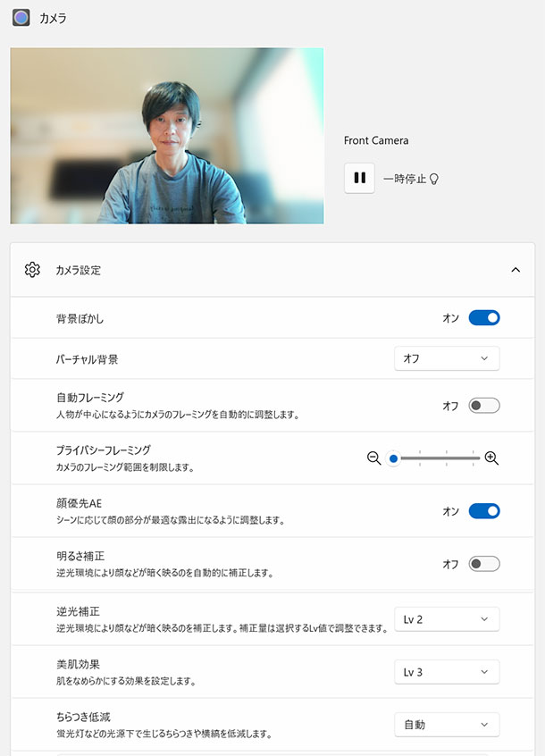Click the gear icon beside カメラ設定
The image size is (545, 756).
[x=32, y=270]
